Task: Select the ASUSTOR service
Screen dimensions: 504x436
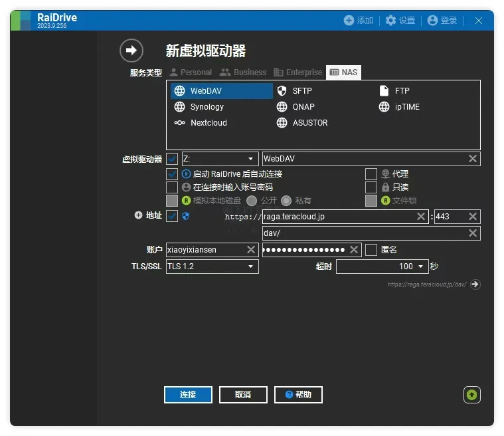Action: pyautogui.click(x=302, y=123)
